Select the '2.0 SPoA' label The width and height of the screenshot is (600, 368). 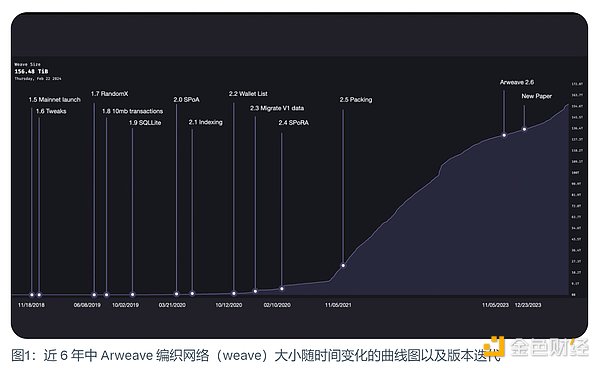(x=186, y=99)
